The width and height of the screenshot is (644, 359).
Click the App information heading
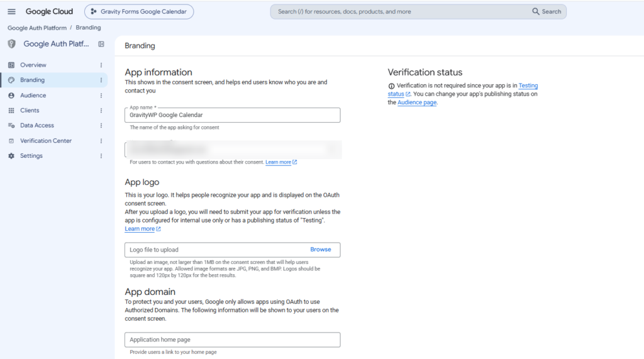(x=158, y=72)
